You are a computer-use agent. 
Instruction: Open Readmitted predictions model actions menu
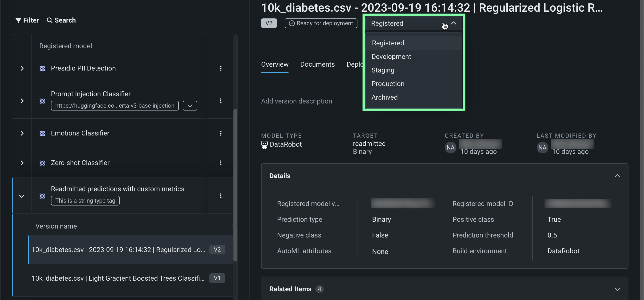(x=221, y=196)
